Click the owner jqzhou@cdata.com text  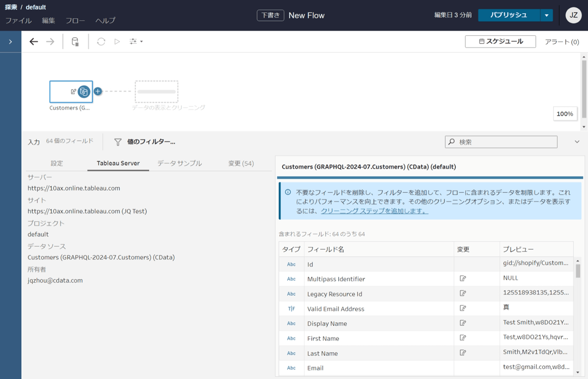click(55, 280)
